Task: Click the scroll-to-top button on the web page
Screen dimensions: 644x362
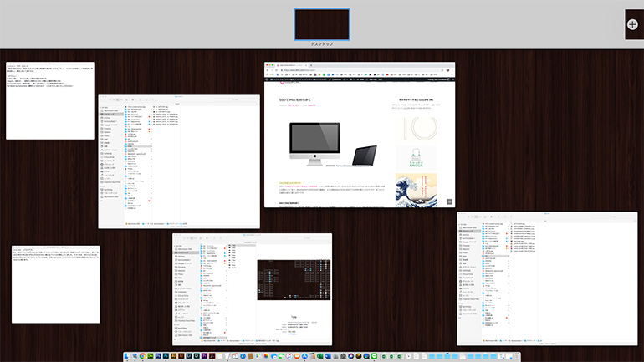Action: pyautogui.click(x=448, y=201)
